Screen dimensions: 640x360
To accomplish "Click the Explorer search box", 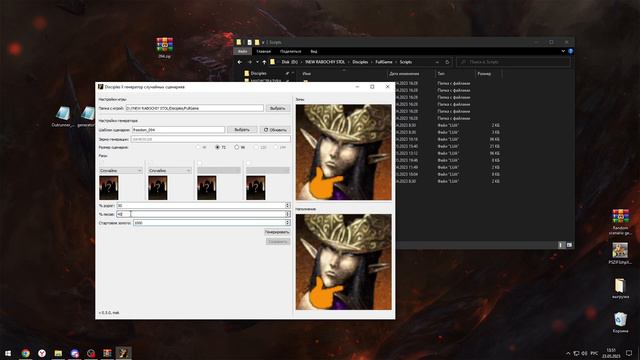I will [513, 62].
